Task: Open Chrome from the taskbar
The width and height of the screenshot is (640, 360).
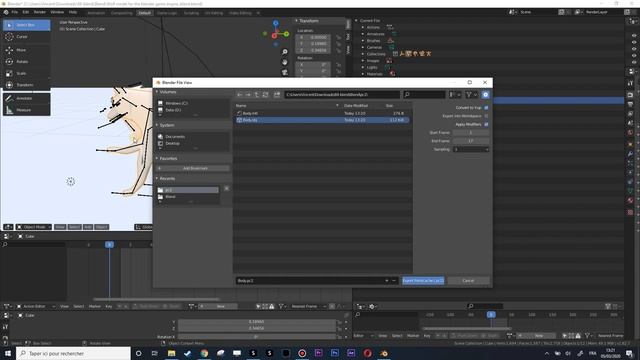Action: [204, 353]
